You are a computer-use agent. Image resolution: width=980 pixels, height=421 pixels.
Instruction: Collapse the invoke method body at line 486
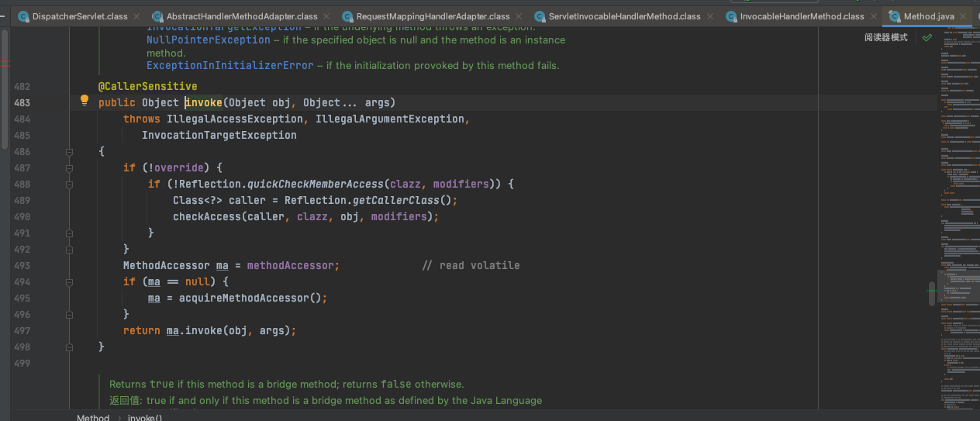point(69,151)
